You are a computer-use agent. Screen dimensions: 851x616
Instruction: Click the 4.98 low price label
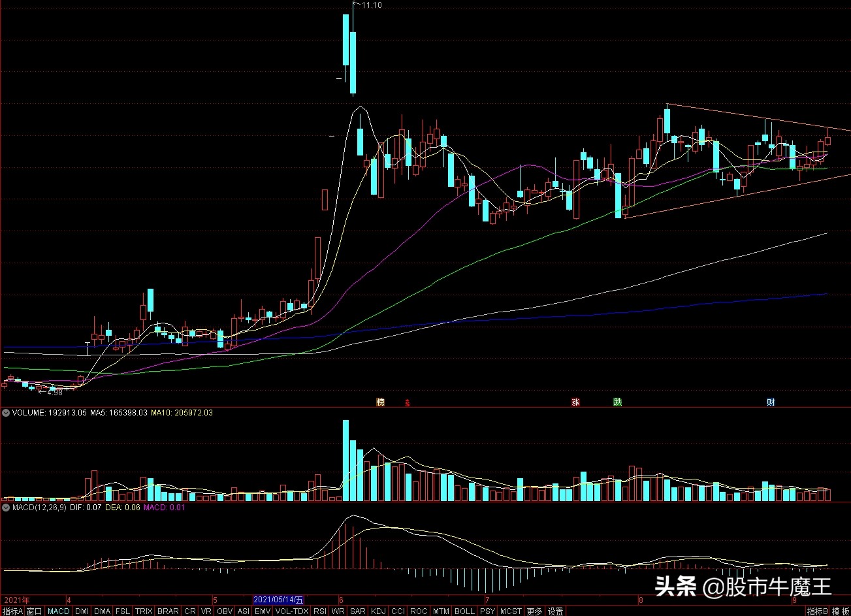(54, 392)
